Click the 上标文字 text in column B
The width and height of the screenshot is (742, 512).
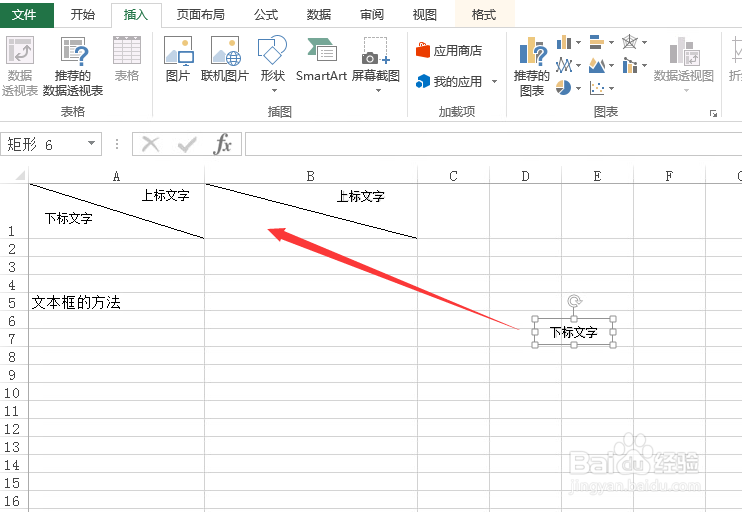[361, 196]
